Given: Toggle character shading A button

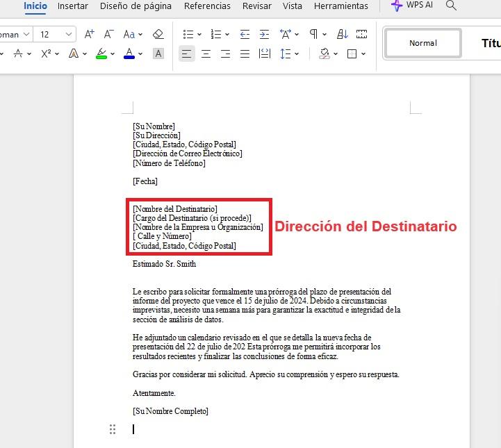Looking at the screenshot, I should (x=158, y=53).
